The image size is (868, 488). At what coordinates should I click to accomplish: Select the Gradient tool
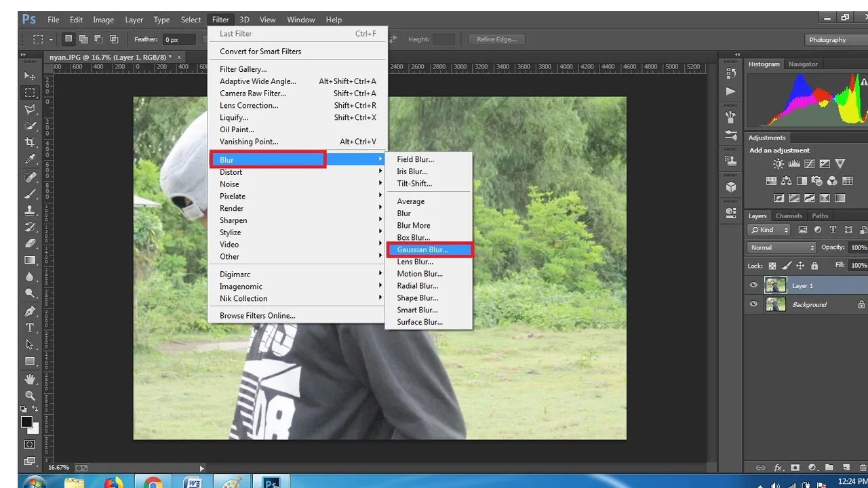pyautogui.click(x=30, y=260)
